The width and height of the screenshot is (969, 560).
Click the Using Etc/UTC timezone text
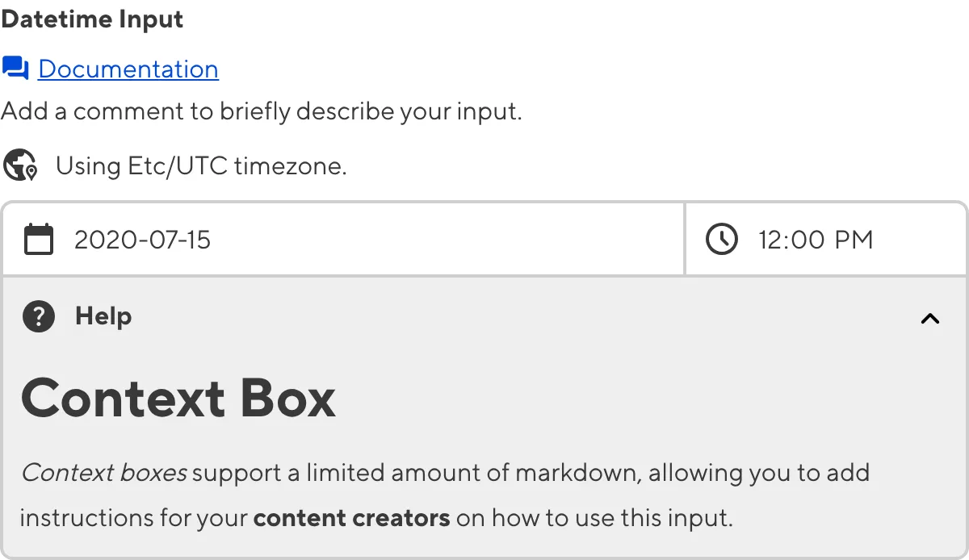199,165
